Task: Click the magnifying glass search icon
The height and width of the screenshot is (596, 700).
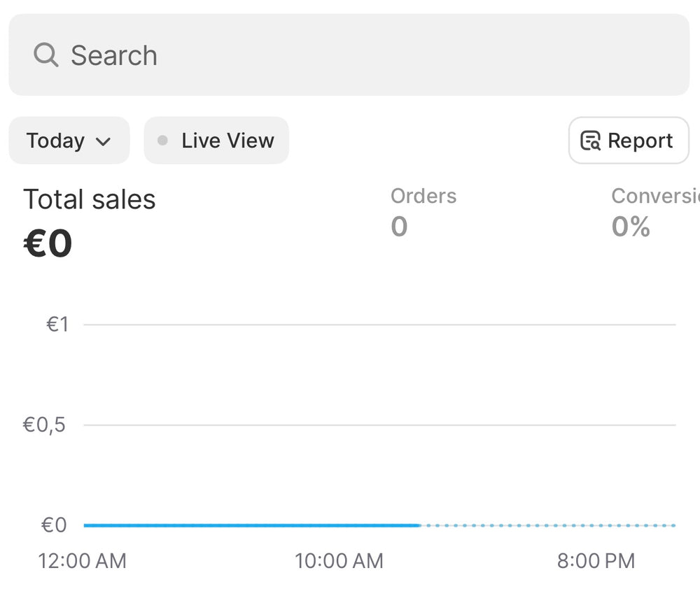Action: click(45, 55)
